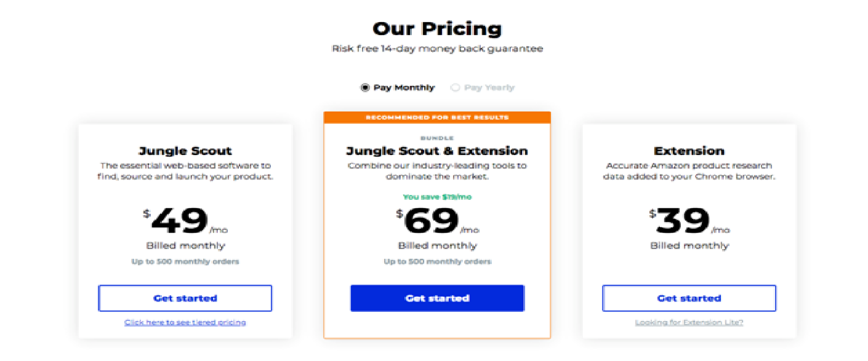This screenshot has height=361, width=868.
Task: Select the Pay Monthly radio button
Action: (x=365, y=88)
